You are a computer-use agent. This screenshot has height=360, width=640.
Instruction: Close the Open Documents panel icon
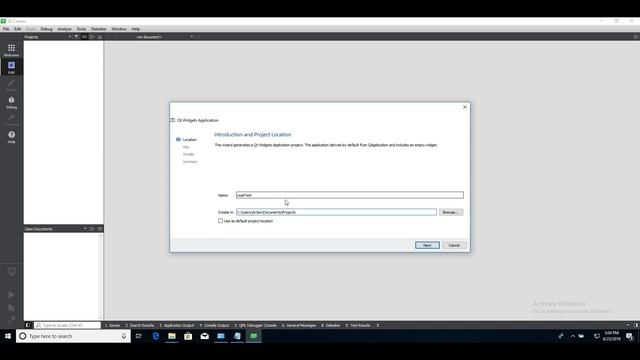100,229
